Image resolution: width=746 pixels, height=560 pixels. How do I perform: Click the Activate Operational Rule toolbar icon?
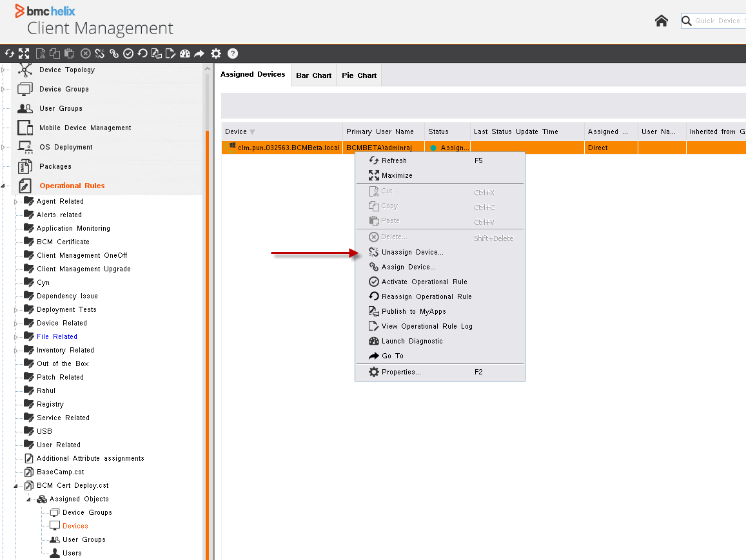(128, 53)
